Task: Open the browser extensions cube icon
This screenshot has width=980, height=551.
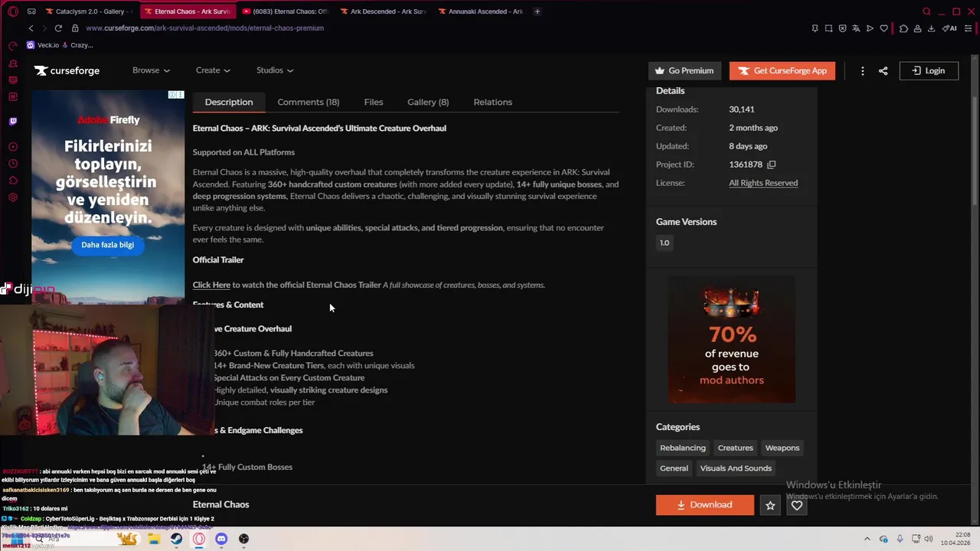Action: tap(904, 28)
